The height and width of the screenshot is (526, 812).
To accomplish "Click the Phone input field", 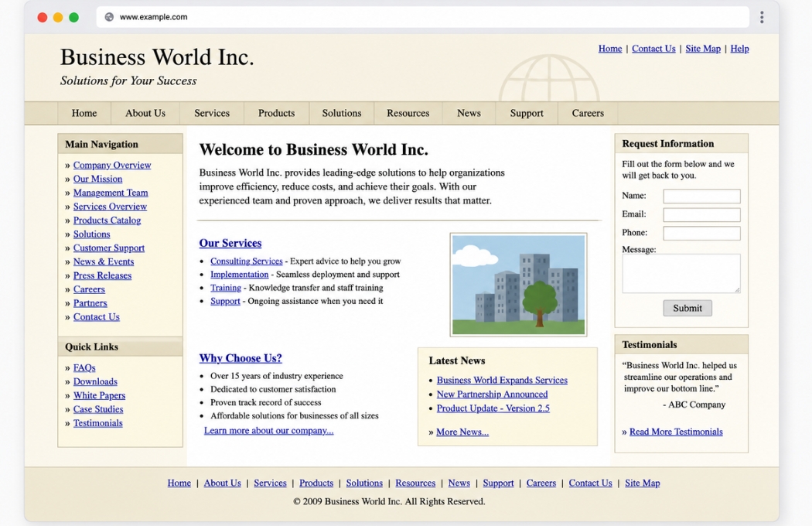I will [x=701, y=233].
